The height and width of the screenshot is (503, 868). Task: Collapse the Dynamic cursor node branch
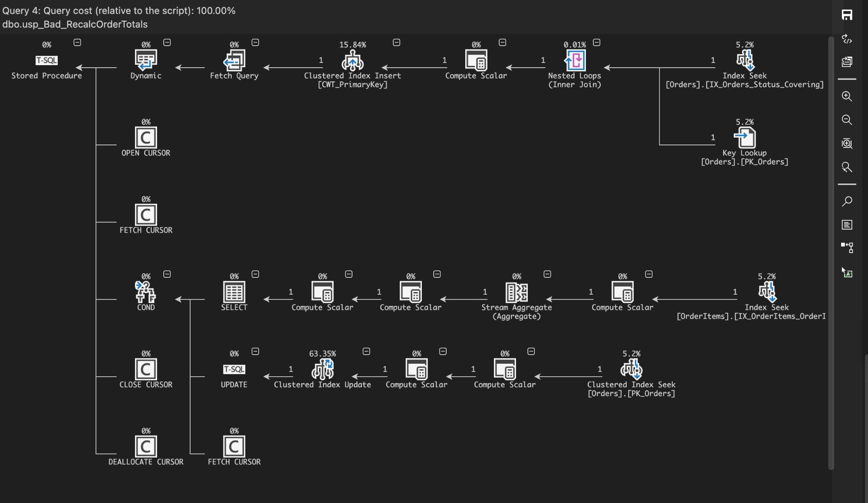tap(168, 42)
